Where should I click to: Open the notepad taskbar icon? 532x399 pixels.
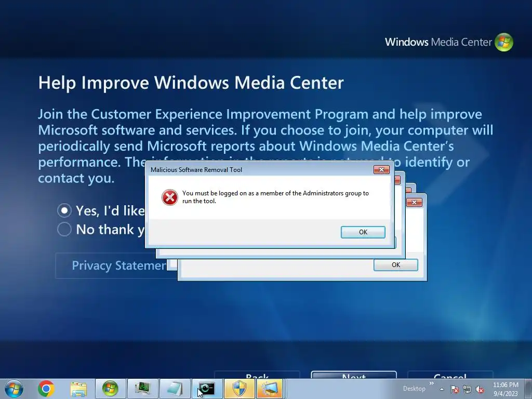(175, 389)
